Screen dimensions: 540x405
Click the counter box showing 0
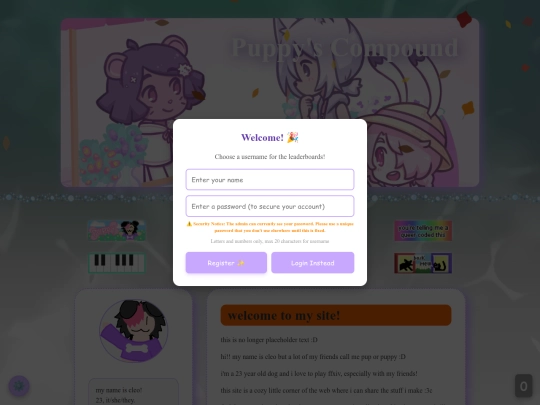click(x=523, y=386)
